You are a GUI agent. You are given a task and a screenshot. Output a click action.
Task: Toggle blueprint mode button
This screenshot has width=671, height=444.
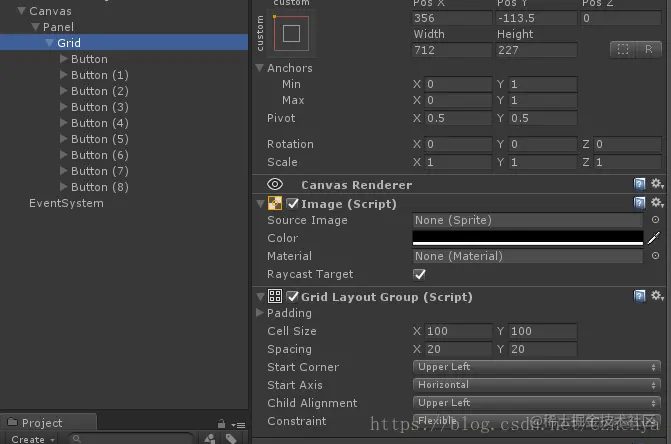tap(623, 50)
